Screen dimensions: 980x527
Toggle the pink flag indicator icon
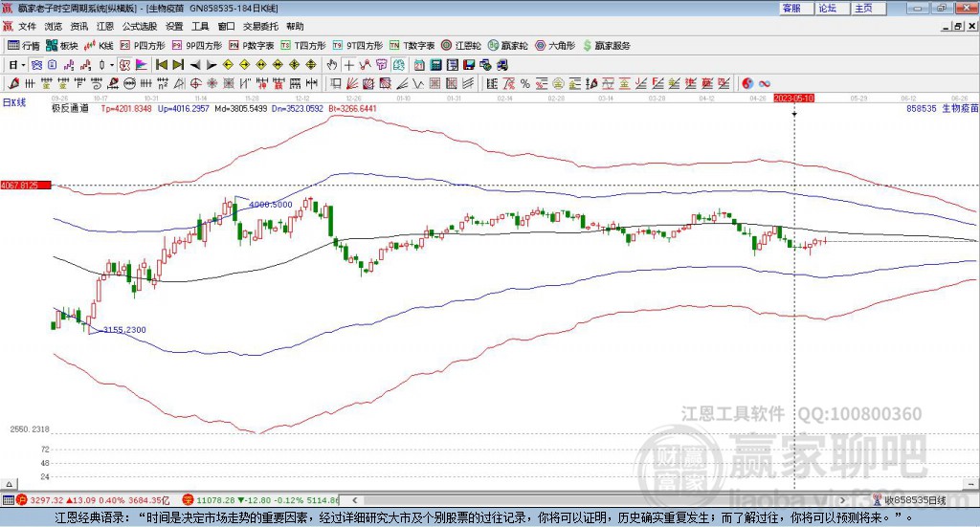pos(142,65)
